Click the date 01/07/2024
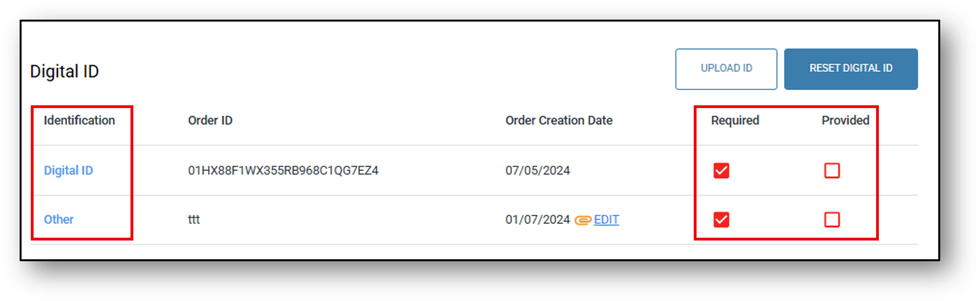Image resolution: width=980 pixels, height=301 pixels. point(537,220)
